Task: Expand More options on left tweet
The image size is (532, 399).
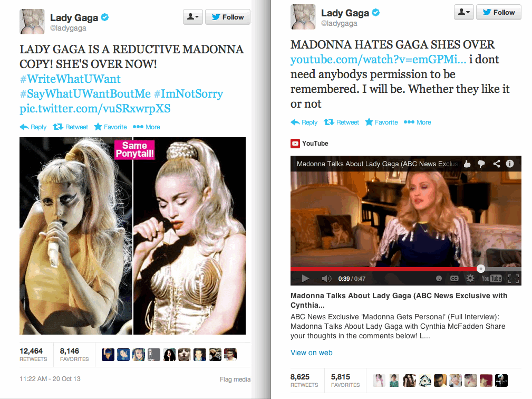Action: [x=146, y=127]
